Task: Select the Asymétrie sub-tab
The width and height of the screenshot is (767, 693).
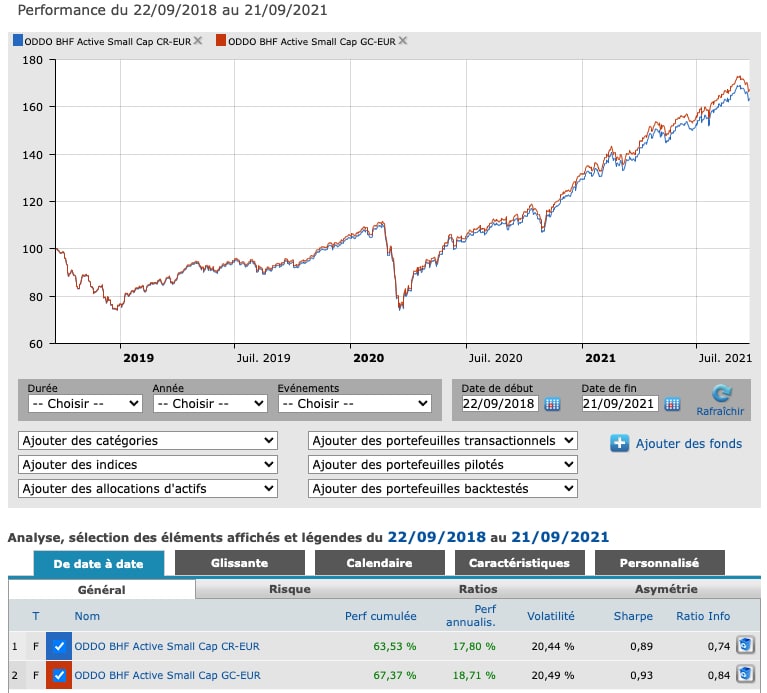Action: (x=666, y=589)
